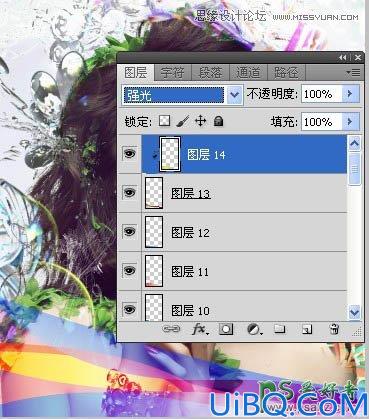
Task: Create new fill or adjustment layer
Action: 255,330
